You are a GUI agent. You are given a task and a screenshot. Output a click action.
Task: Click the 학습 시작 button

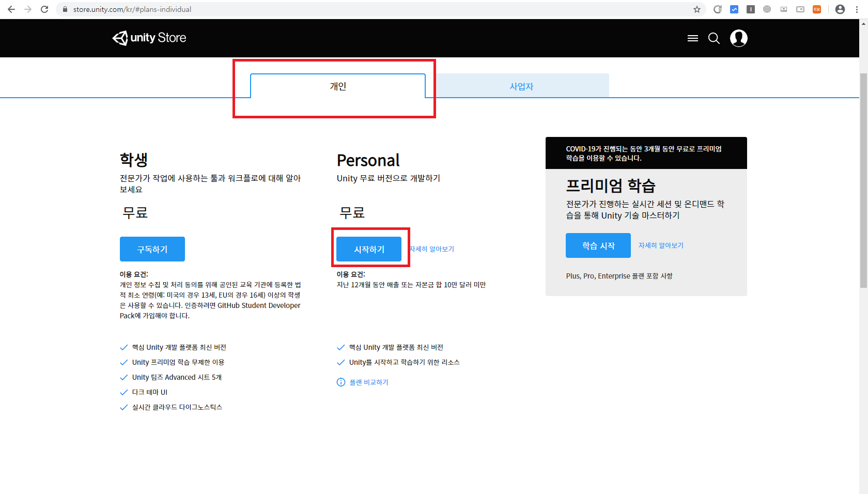(x=598, y=245)
